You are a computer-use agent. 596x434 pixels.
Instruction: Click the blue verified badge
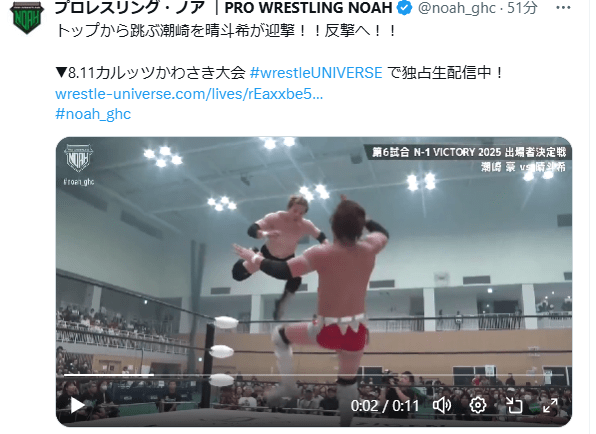pyautogui.click(x=404, y=8)
